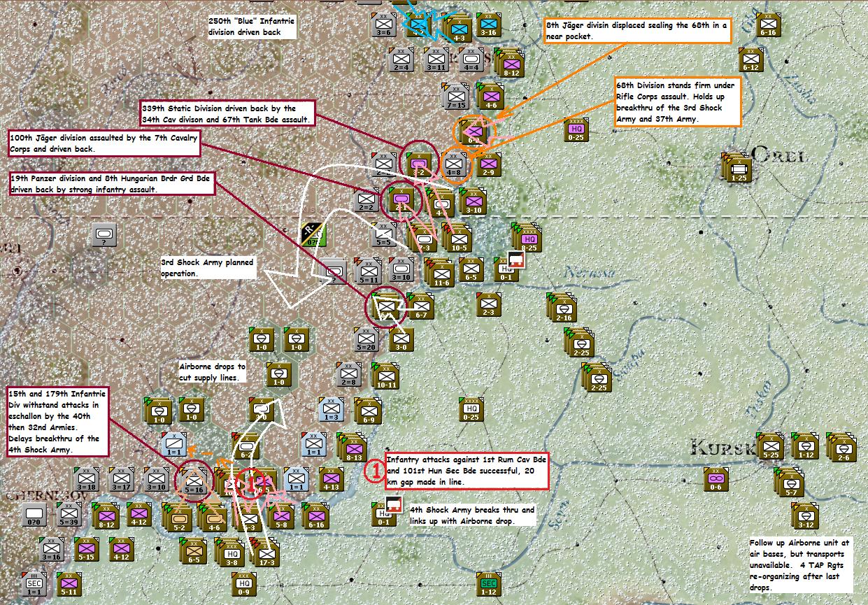Click the purple 4-13 infantry division
Image resolution: width=868 pixels, height=605 pixels.
(x=332, y=479)
